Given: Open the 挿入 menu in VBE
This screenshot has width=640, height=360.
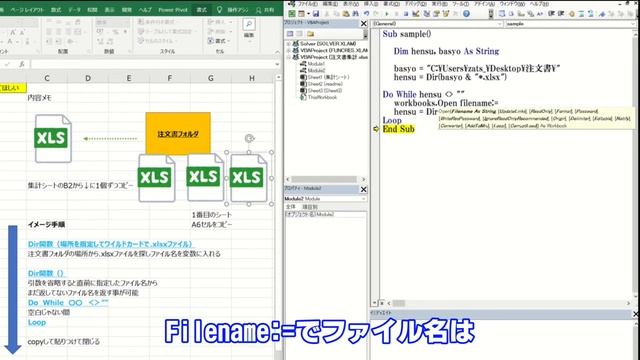Looking at the screenshot, I should (371, 4).
